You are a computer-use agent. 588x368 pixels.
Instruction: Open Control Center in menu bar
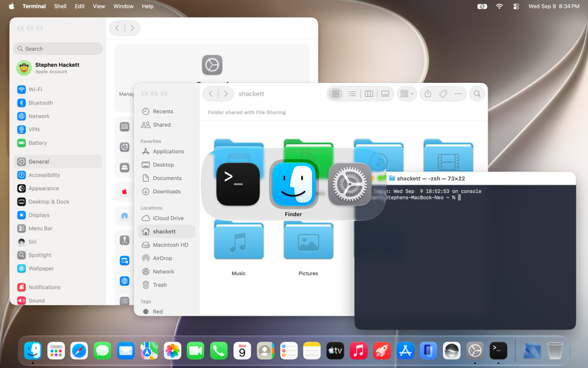click(x=516, y=6)
